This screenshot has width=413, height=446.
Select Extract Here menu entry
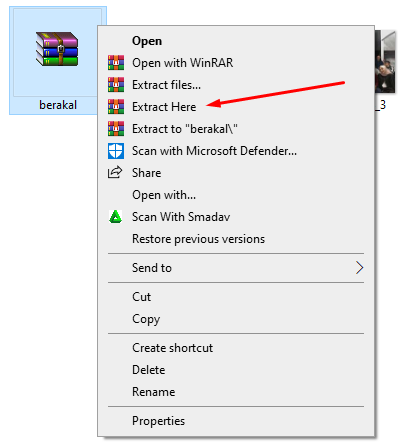pos(236,107)
